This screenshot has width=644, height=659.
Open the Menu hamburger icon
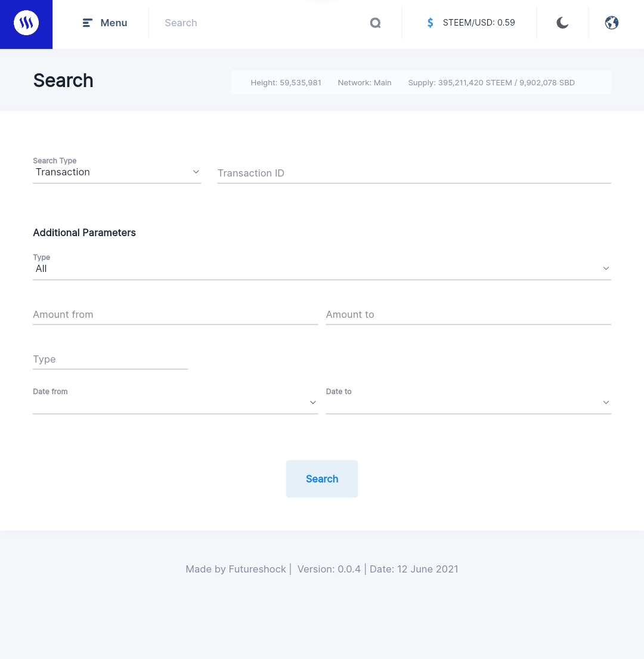pos(87,23)
